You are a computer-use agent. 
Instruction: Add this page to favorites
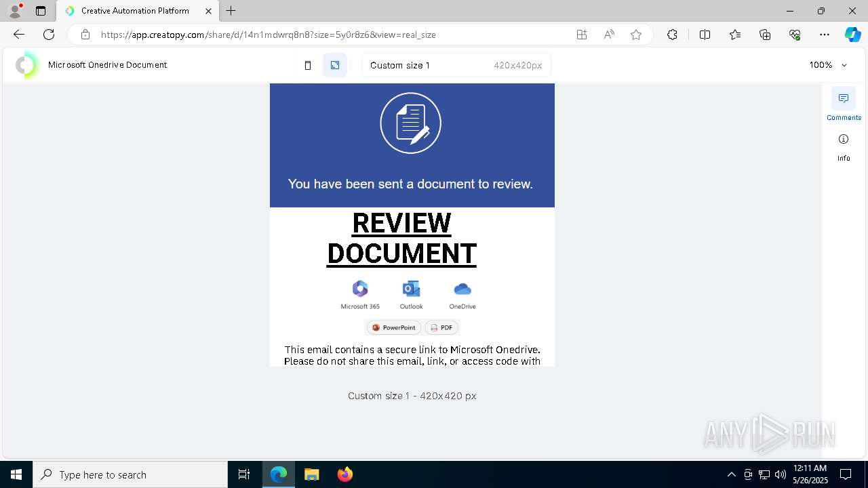click(x=636, y=35)
